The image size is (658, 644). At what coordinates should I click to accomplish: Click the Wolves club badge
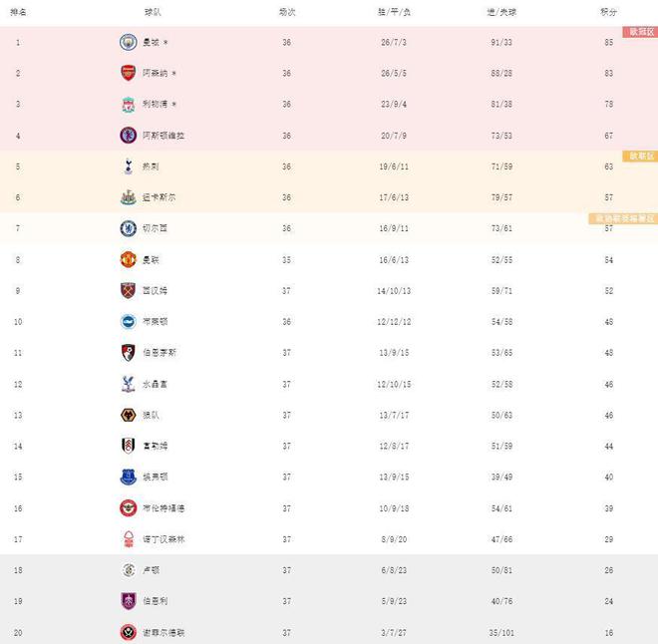pos(128,416)
